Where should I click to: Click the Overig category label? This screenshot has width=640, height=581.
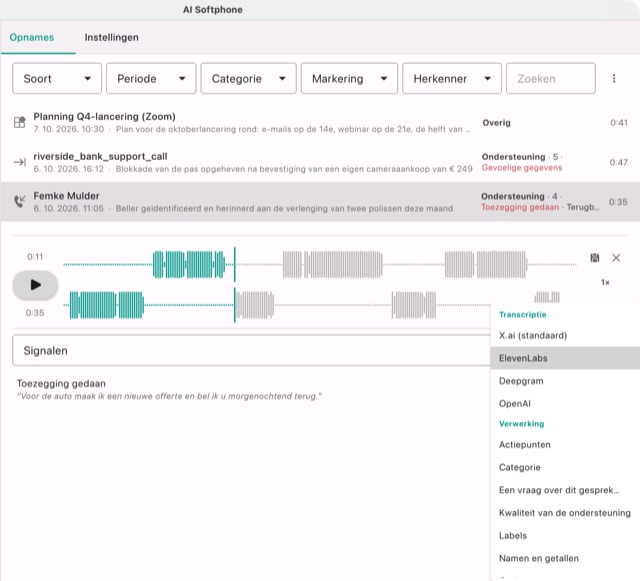496,122
